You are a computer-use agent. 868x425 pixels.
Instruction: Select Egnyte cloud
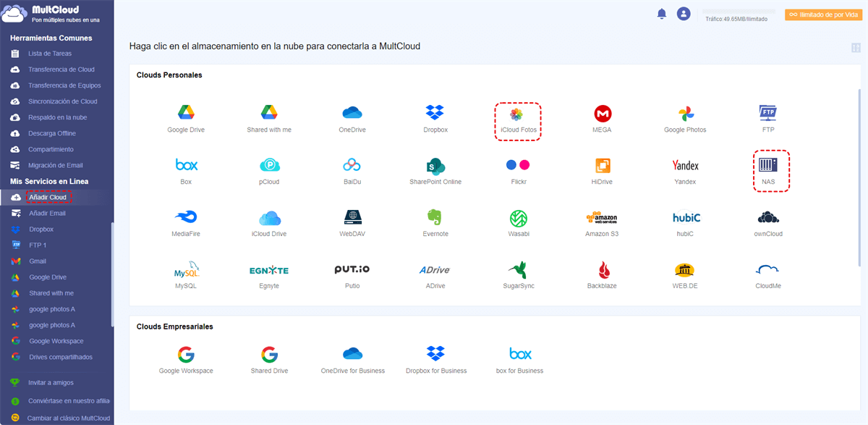[x=269, y=276]
